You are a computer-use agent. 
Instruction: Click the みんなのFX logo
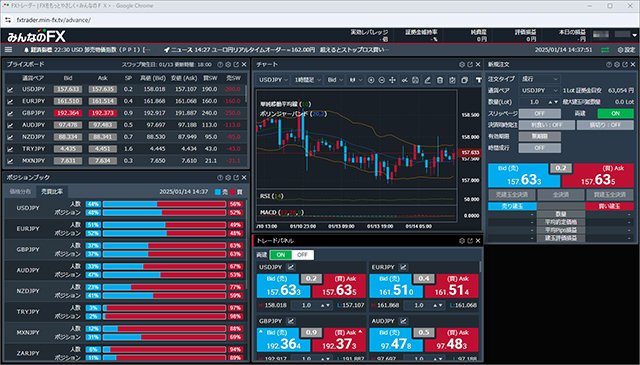pyautogui.click(x=36, y=36)
